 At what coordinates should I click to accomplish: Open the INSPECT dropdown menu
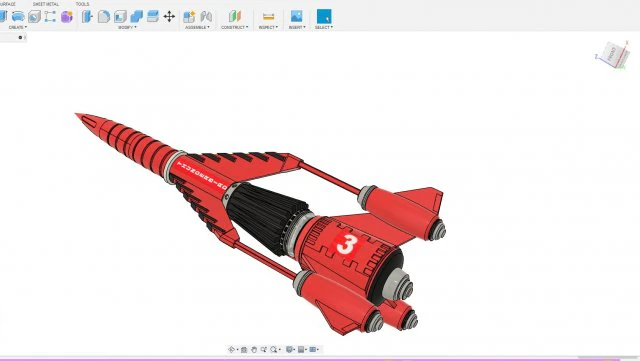point(268,27)
